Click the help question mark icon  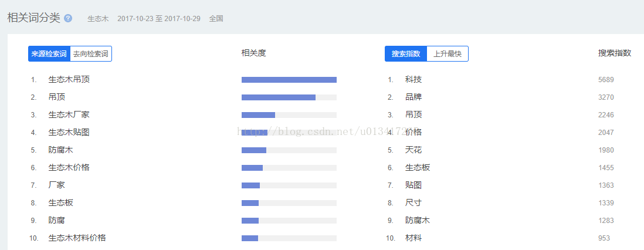[x=68, y=18]
